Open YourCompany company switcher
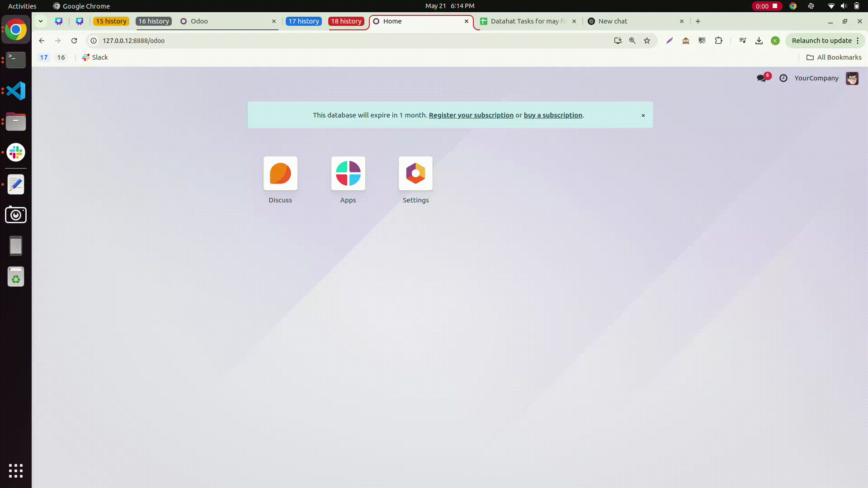Viewport: 868px width, 488px height. (x=816, y=78)
